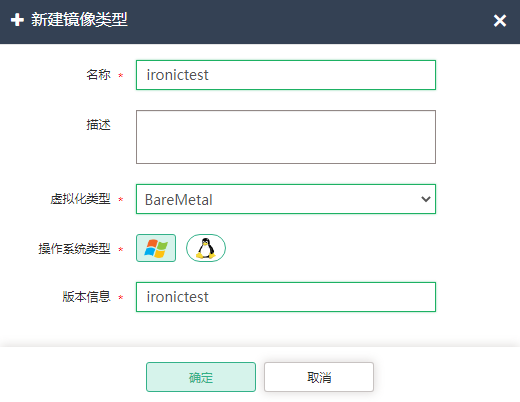The height and width of the screenshot is (402, 520).
Task: Click the 名称 name input field
Action: [x=286, y=75]
